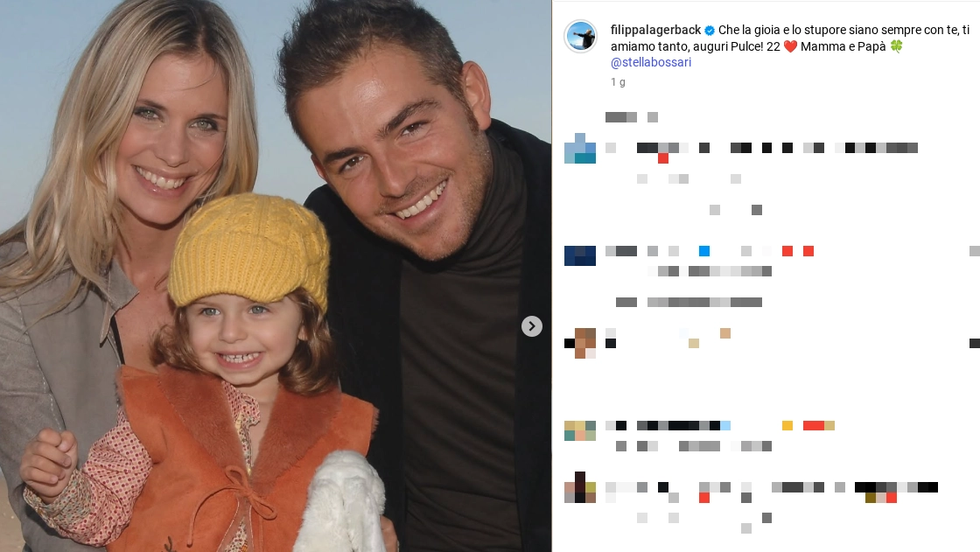Viewport: 980px width, 552px height.
Task: Expand blurred replies line under navy-avatar comment
Action: (689, 303)
